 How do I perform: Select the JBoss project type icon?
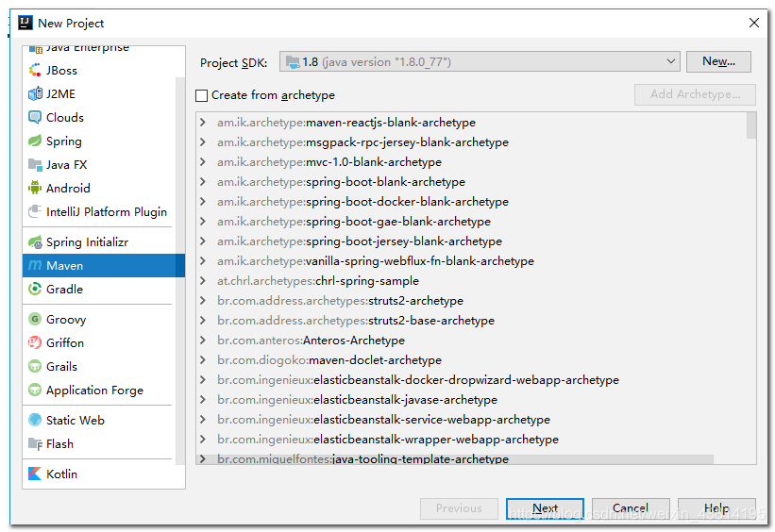35,70
